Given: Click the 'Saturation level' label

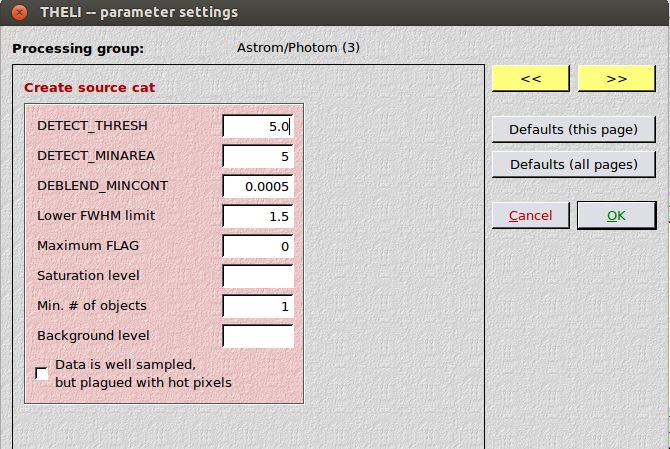Looking at the screenshot, I should pyautogui.click(x=88, y=276).
